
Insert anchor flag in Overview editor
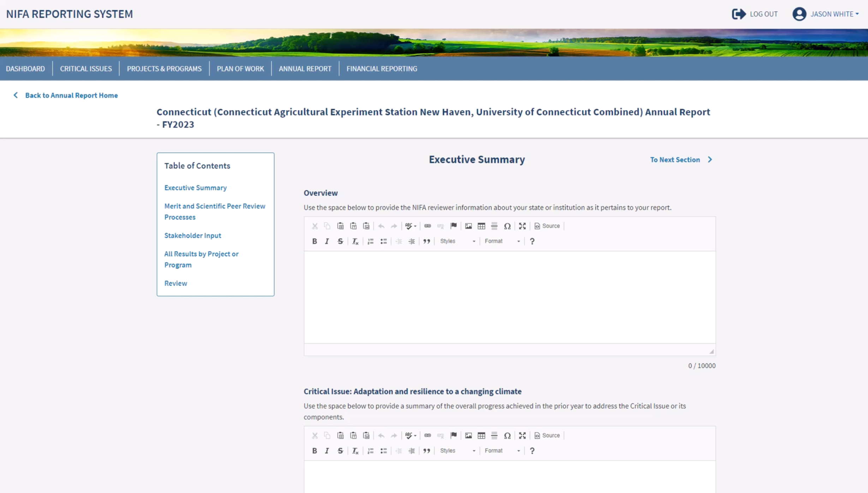click(x=453, y=226)
